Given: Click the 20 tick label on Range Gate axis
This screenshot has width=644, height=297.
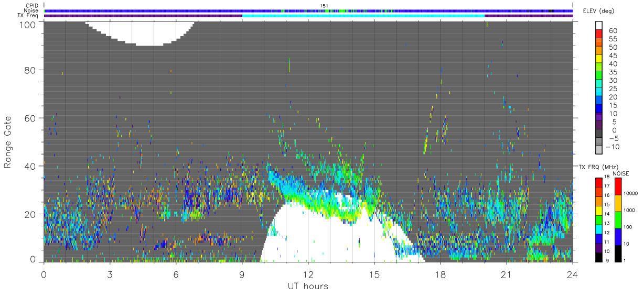Looking at the screenshot, I should click(30, 214).
